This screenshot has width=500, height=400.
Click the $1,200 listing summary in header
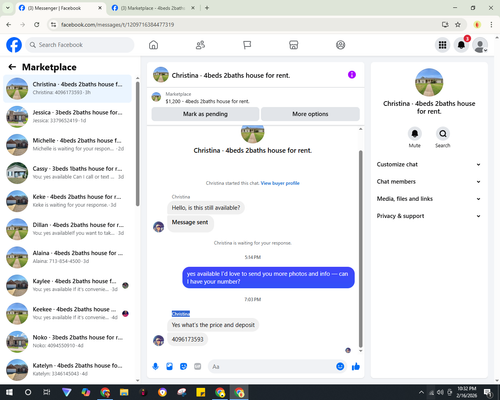pos(207,101)
